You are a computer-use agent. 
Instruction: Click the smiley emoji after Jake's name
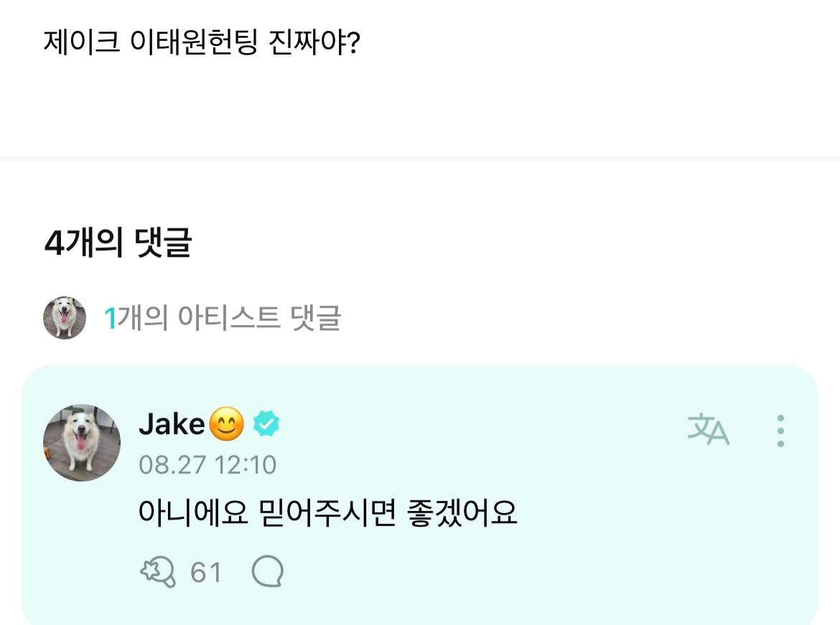pos(227,423)
